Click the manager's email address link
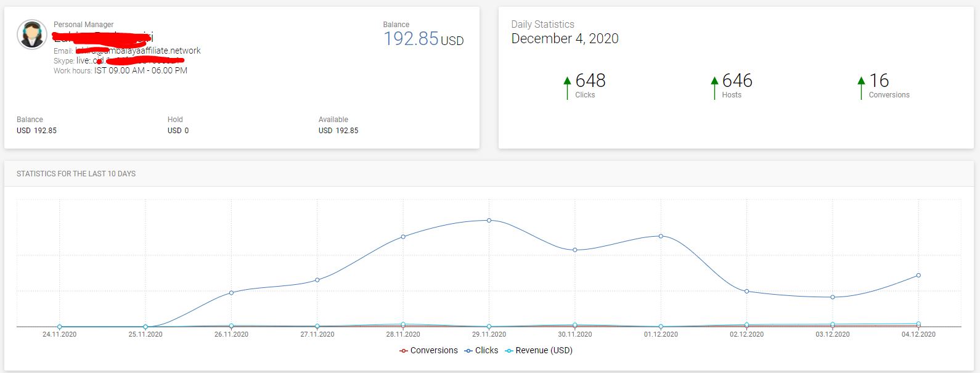 [138, 51]
